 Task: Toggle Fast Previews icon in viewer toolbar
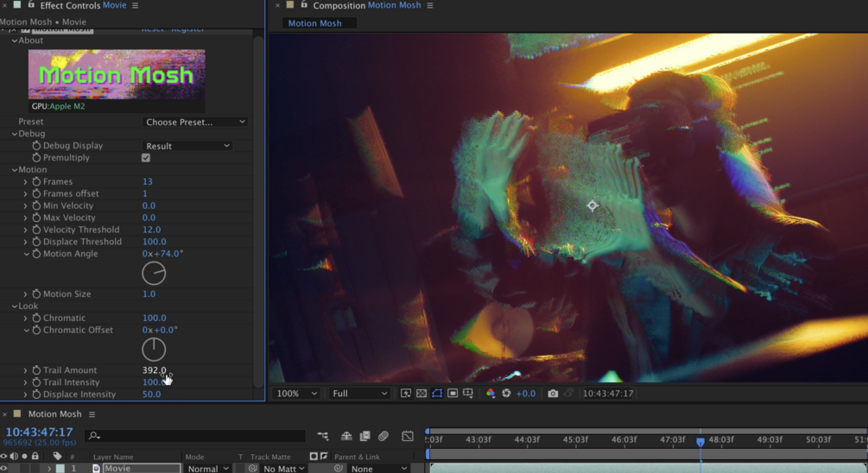tap(406, 394)
